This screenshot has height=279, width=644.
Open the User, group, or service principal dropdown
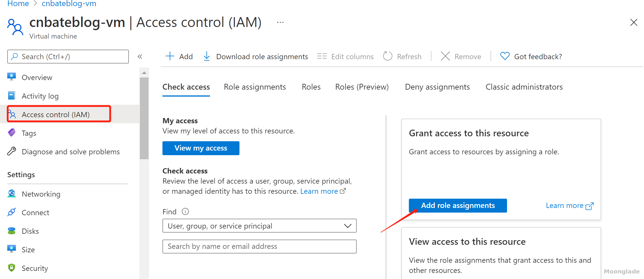pos(259,226)
